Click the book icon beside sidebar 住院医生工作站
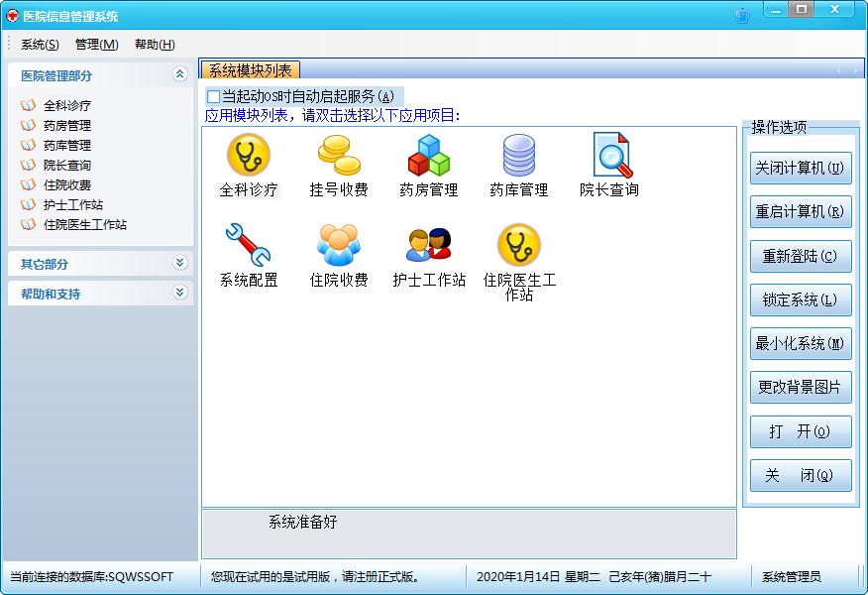Viewport: 868px width, 595px height. (28, 224)
